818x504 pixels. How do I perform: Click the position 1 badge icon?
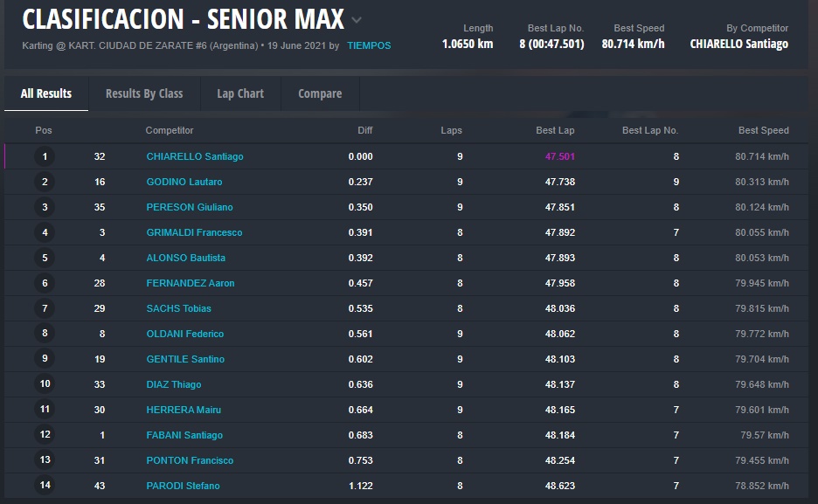tap(45, 157)
